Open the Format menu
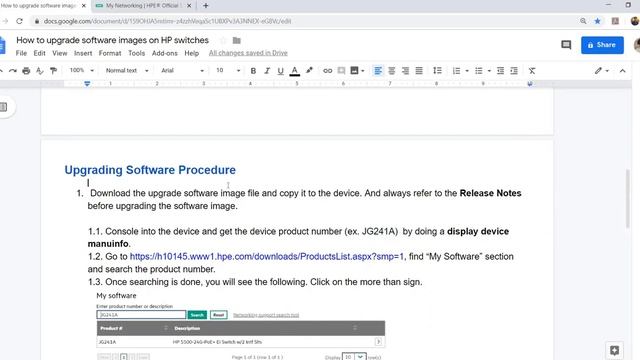Image resolution: width=640 pixels, height=360 pixels. click(x=110, y=53)
